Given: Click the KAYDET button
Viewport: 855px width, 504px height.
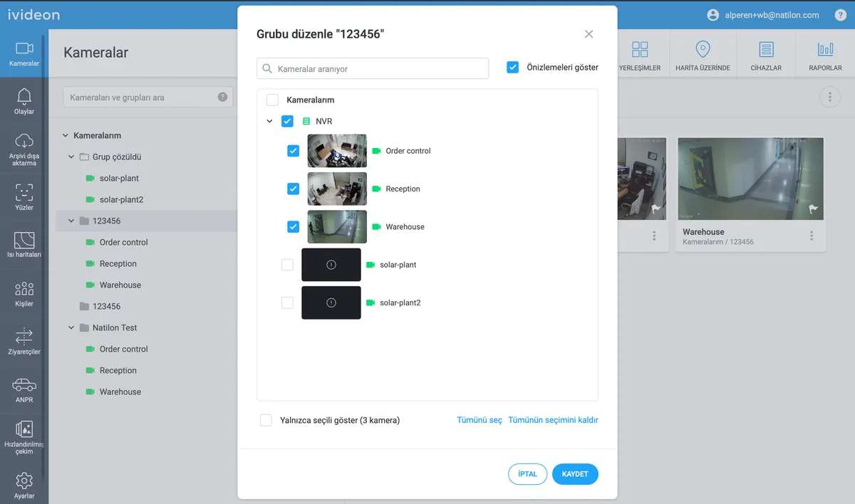Looking at the screenshot, I should coord(575,474).
